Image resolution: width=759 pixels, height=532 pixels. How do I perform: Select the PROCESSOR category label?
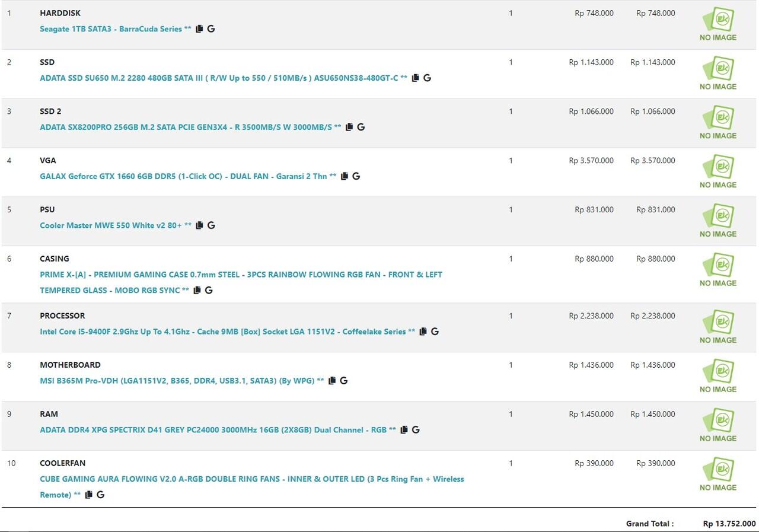coord(62,316)
